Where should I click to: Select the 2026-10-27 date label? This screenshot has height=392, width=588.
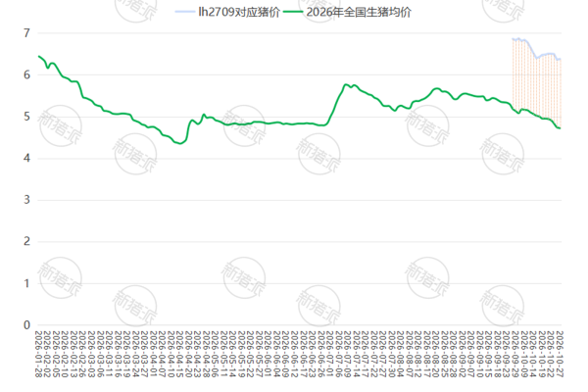pos(560,354)
